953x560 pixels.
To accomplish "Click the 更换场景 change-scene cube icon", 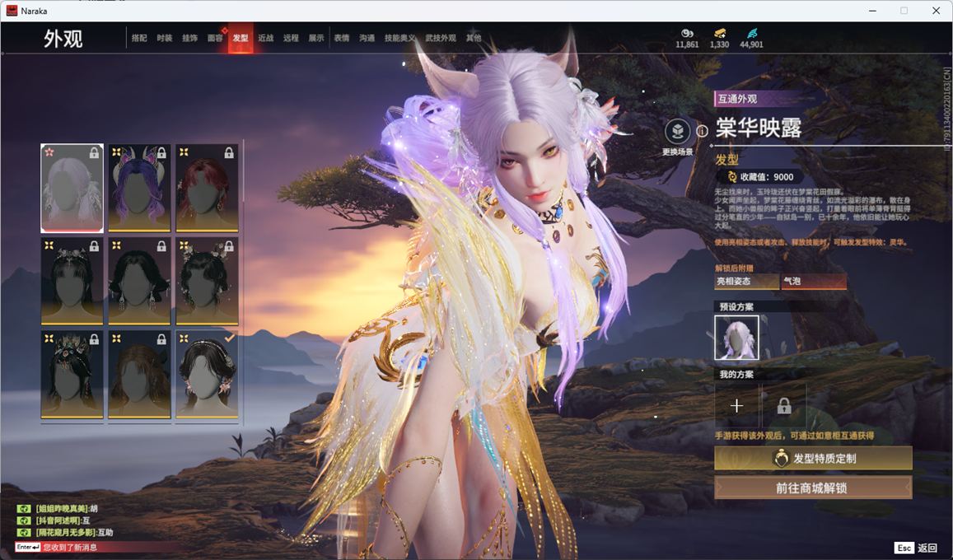I will point(678,131).
